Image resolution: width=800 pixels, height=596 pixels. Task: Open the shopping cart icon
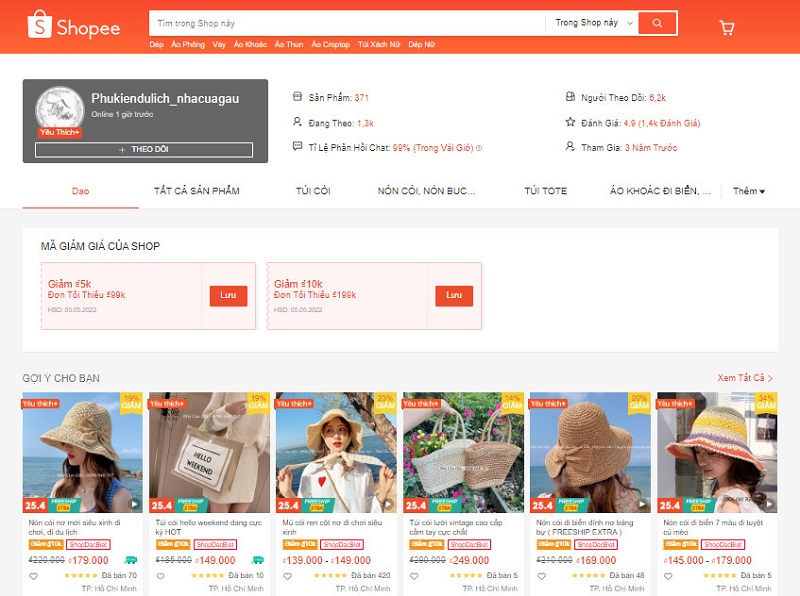coord(726,27)
